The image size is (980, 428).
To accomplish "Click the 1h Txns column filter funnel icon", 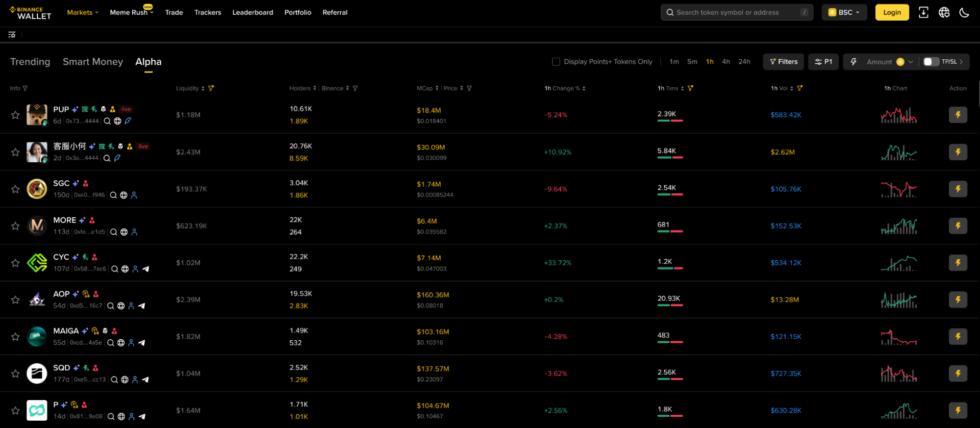I will pyautogui.click(x=690, y=88).
